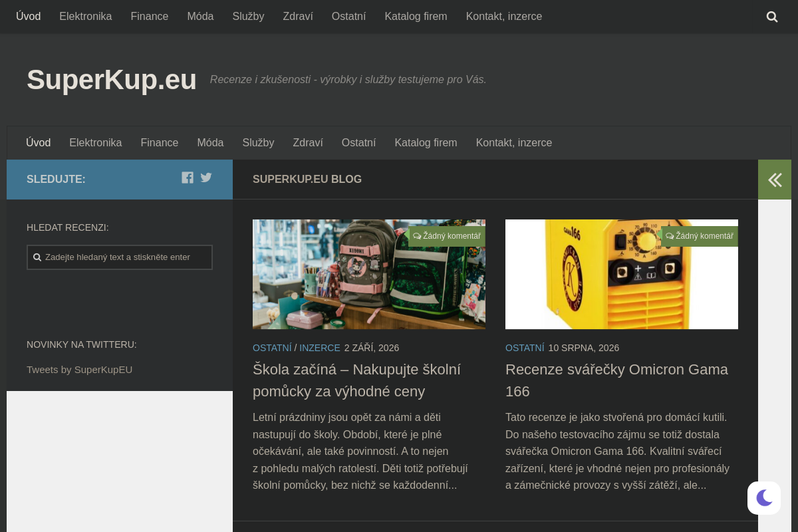Open comments badge on school supplies post

point(447,236)
